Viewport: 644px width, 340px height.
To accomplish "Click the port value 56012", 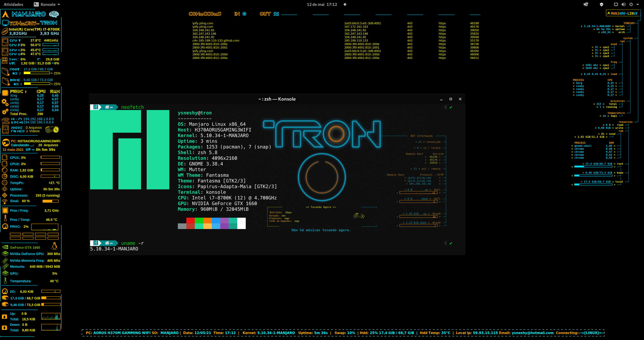I will (x=474, y=58).
